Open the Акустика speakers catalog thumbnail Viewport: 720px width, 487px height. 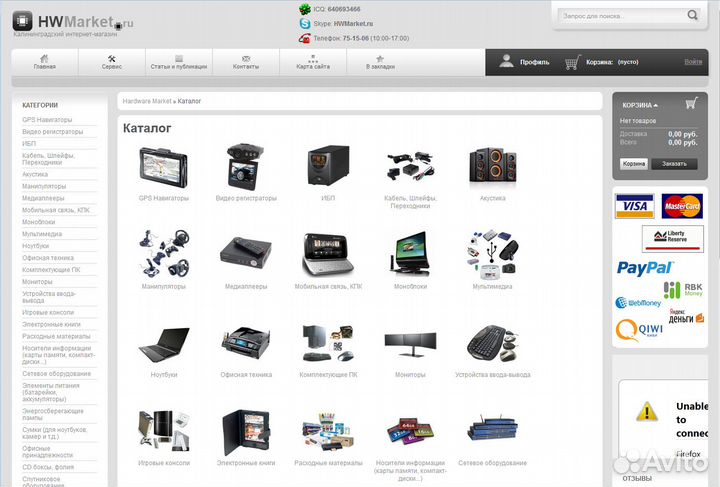click(x=493, y=167)
